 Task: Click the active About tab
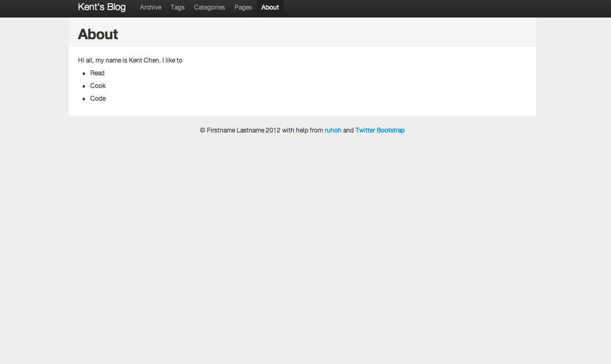pos(270,7)
